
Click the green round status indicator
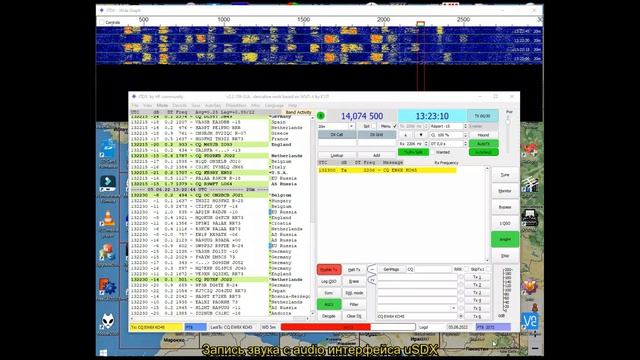coord(321,116)
